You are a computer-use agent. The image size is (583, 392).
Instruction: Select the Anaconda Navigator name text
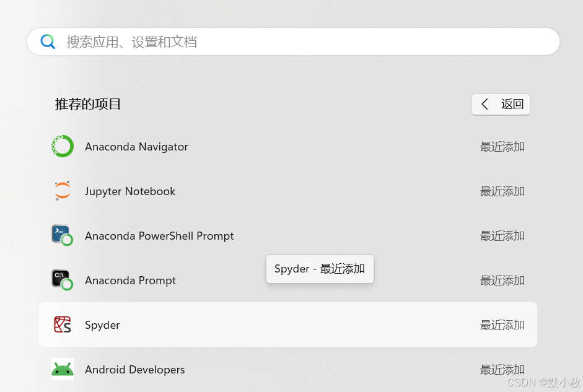[x=136, y=147]
